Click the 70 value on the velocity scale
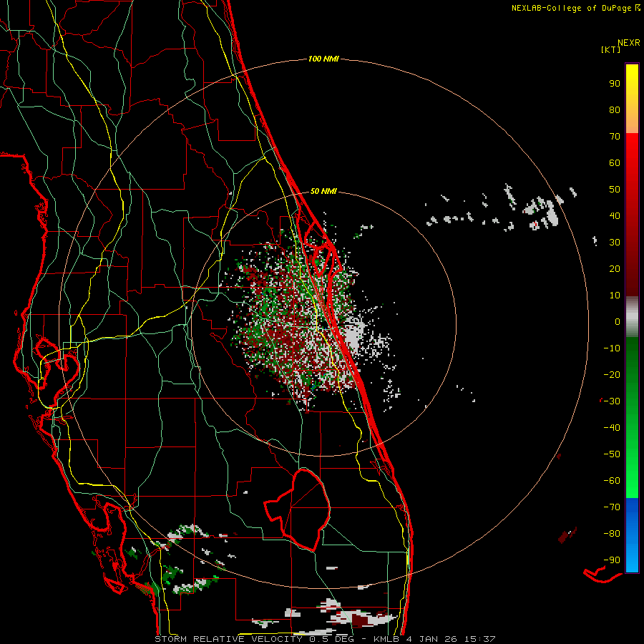Image resolution: width=644 pixels, height=644 pixels. pyautogui.click(x=615, y=137)
